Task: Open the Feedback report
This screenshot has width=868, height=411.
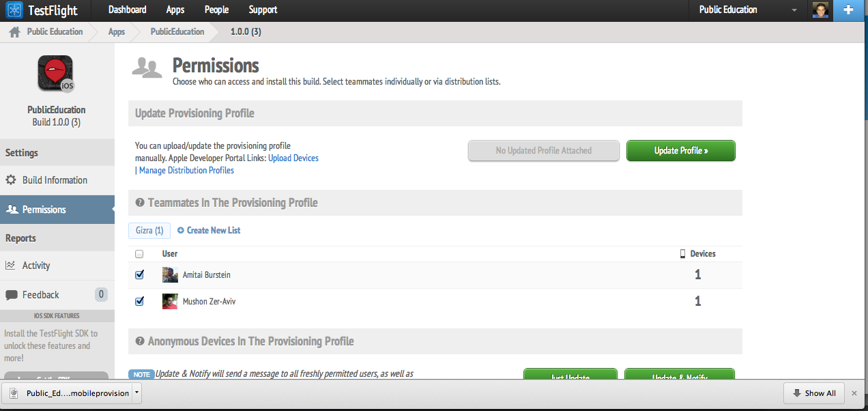Action: [x=57, y=295]
